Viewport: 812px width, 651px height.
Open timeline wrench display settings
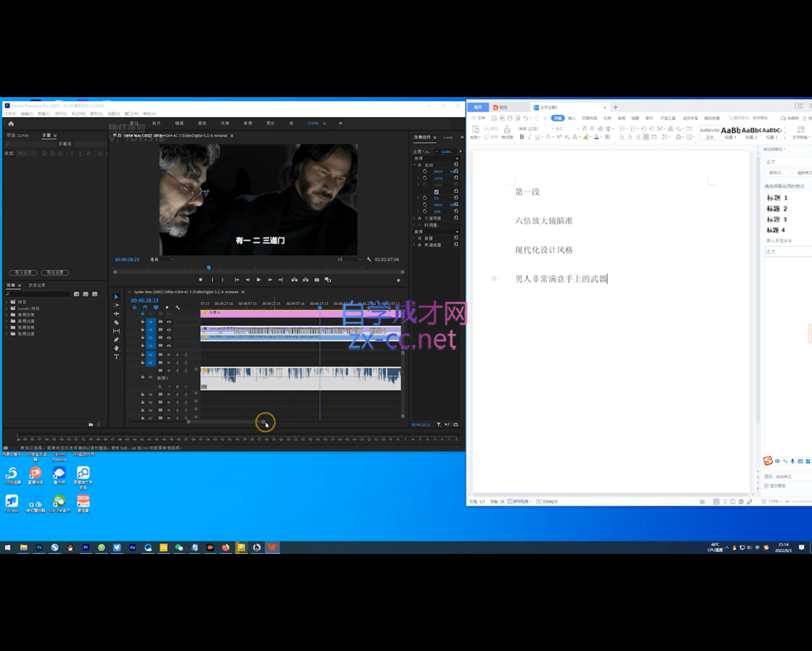[x=178, y=308]
